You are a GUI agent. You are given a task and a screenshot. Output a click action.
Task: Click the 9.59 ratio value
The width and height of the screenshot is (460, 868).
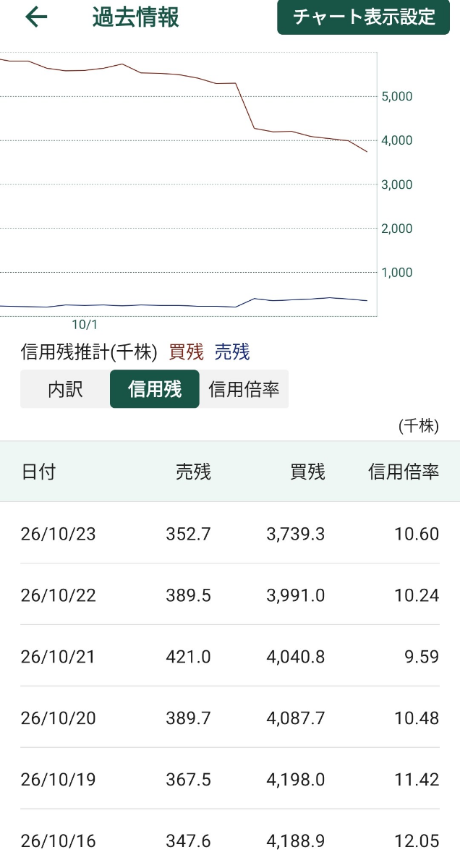[x=422, y=657]
